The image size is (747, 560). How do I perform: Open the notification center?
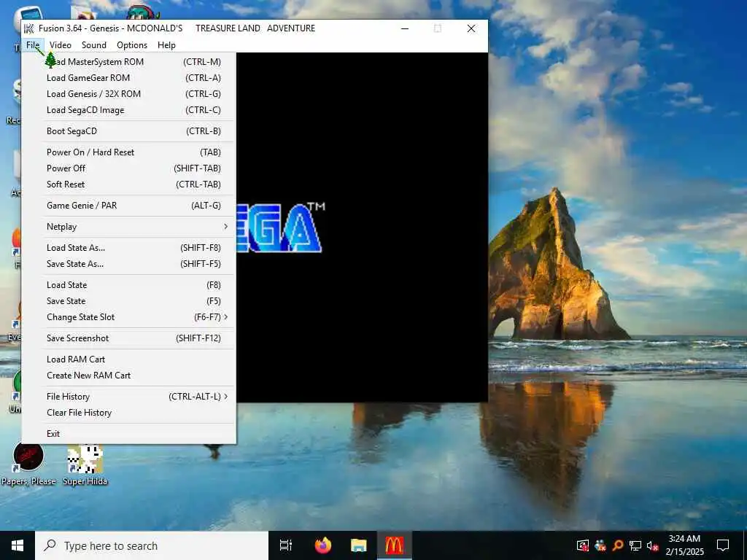[723, 545]
